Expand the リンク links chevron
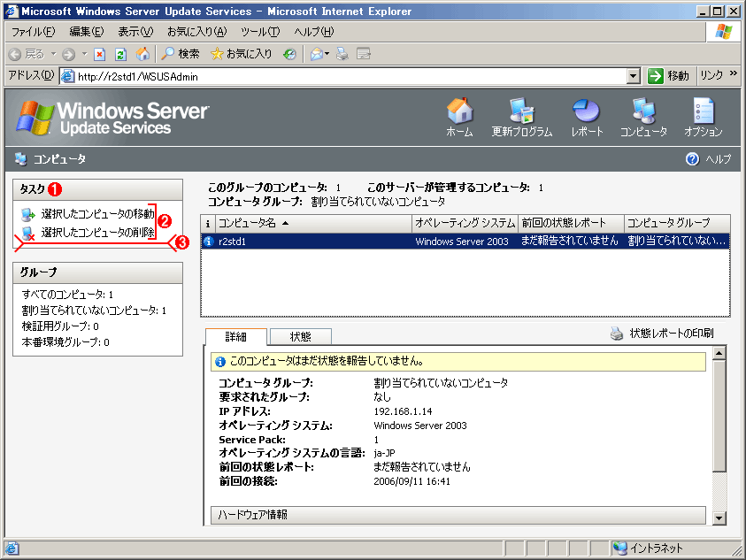Viewport: 746px width, 560px height. [733, 73]
